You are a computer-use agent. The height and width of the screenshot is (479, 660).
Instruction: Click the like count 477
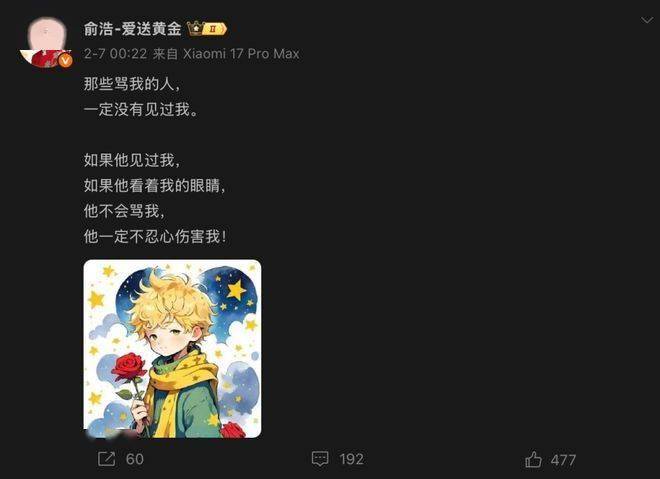[563, 460]
